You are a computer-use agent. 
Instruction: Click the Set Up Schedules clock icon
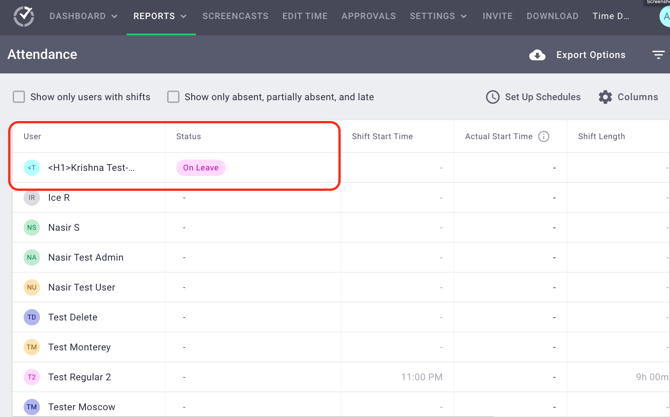[493, 97]
